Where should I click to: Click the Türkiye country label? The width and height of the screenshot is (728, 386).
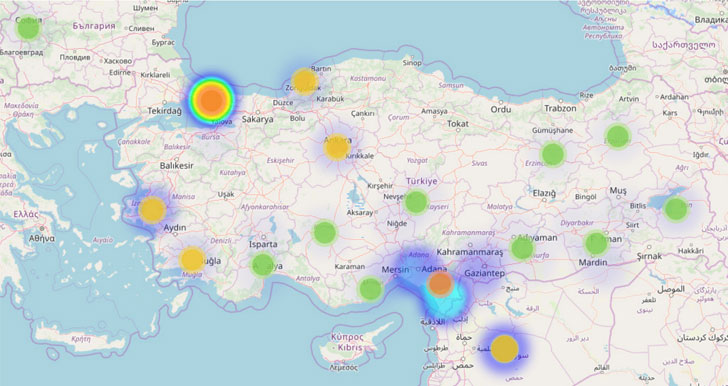point(422,181)
